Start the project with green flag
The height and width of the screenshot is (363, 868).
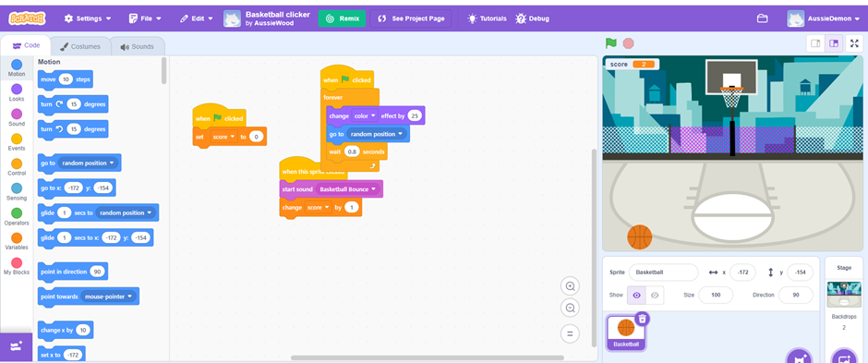coord(611,43)
